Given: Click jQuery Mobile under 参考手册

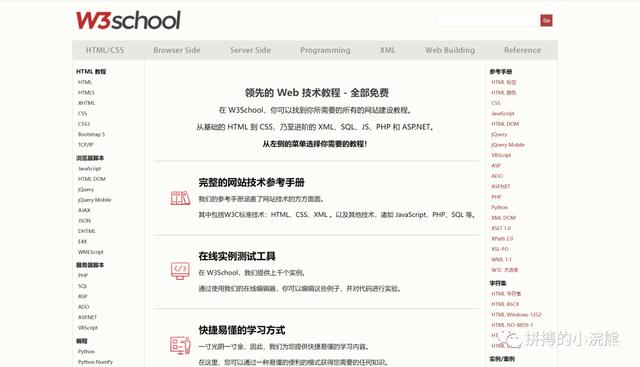Looking at the screenshot, I should 508,145.
